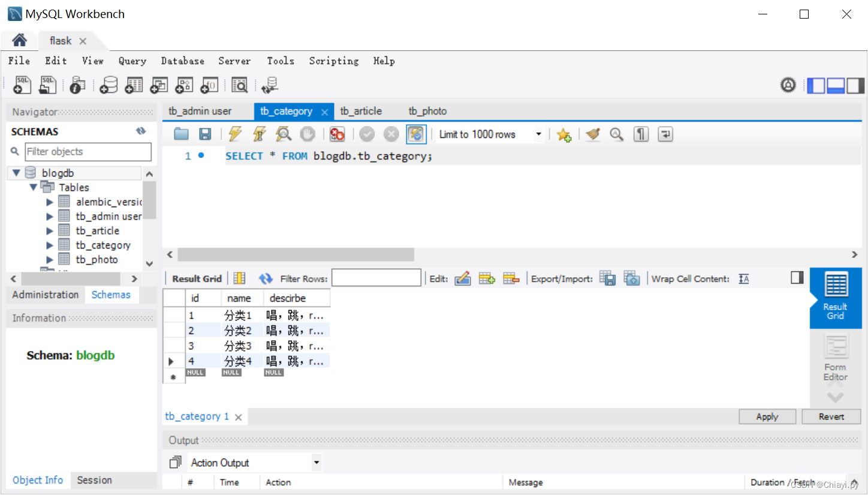Click the explain query magnifier icon
Viewport: 868px width, 495px height.
[x=283, y=134]
